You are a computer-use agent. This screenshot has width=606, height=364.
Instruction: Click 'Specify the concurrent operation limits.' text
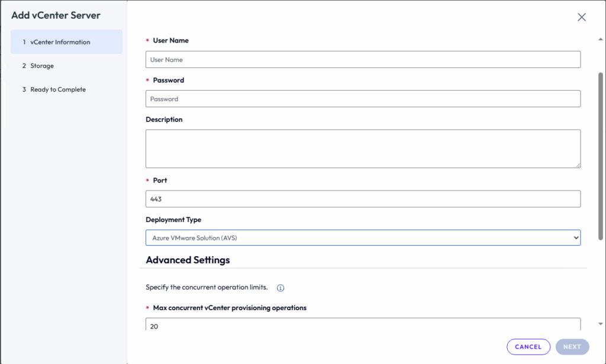(x=207, y=287)
